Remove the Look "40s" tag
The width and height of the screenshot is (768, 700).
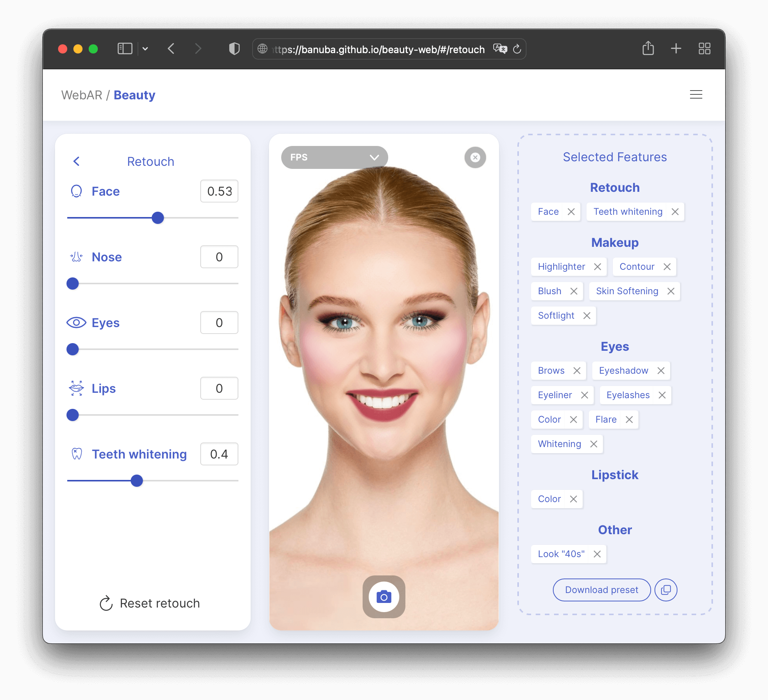(597, 554)
